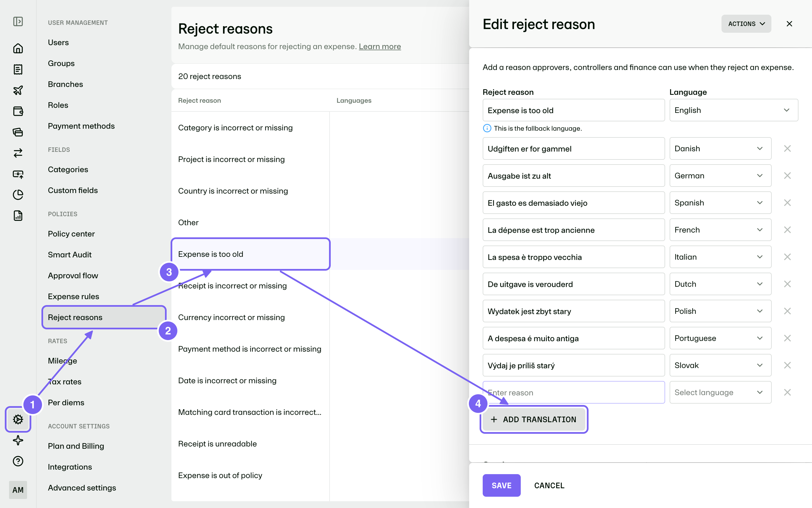Open the French language dropdown
Image resolution: width=812 pixels, height=508 pixels.
720,230
